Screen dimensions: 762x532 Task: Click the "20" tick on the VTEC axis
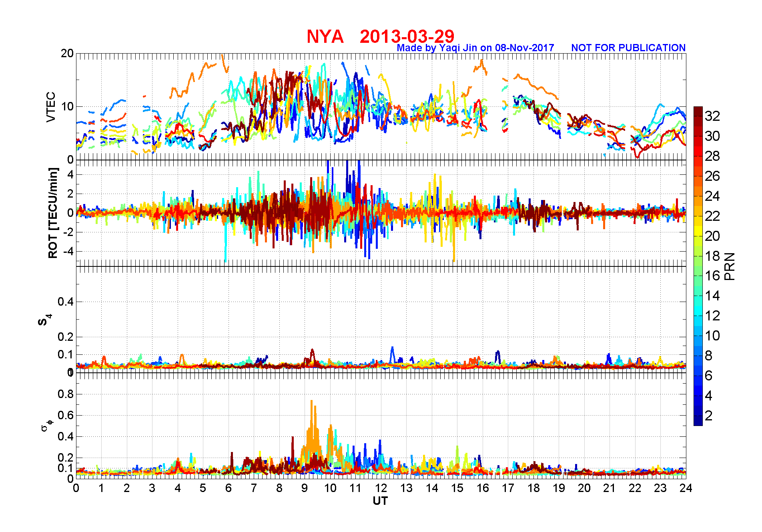click(x=67, y=53)
